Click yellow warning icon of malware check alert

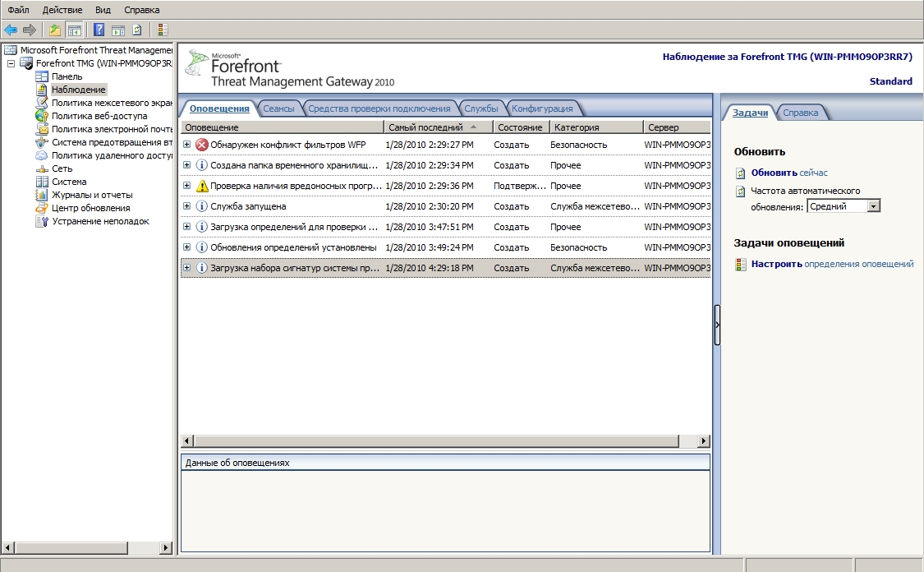tap(201, 186)
